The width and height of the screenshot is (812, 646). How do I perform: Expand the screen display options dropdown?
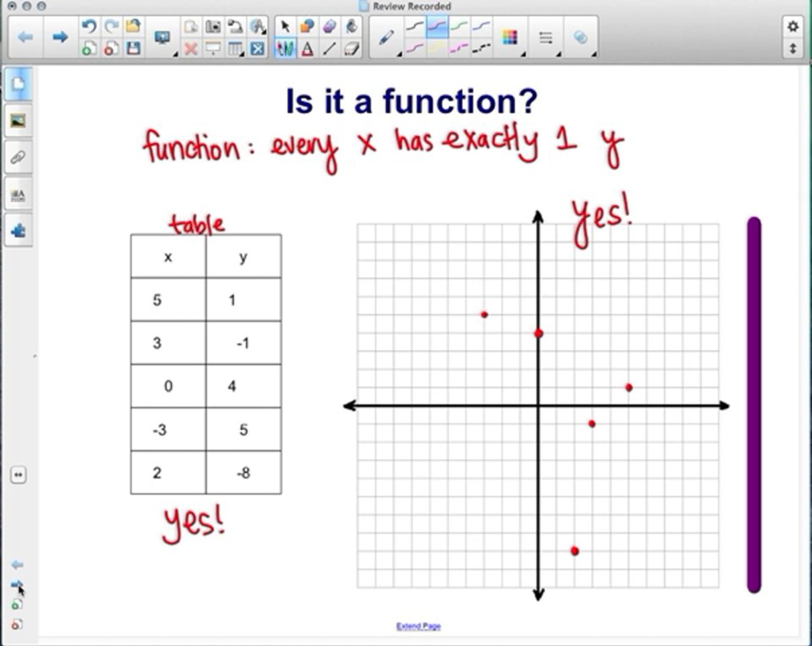[x=176, y=55]
